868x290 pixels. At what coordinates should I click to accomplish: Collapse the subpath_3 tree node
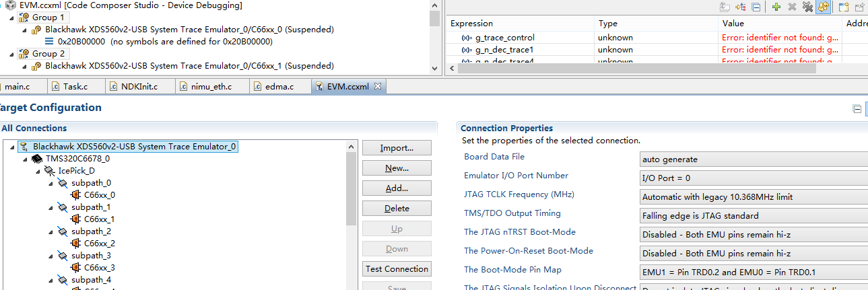51,256
